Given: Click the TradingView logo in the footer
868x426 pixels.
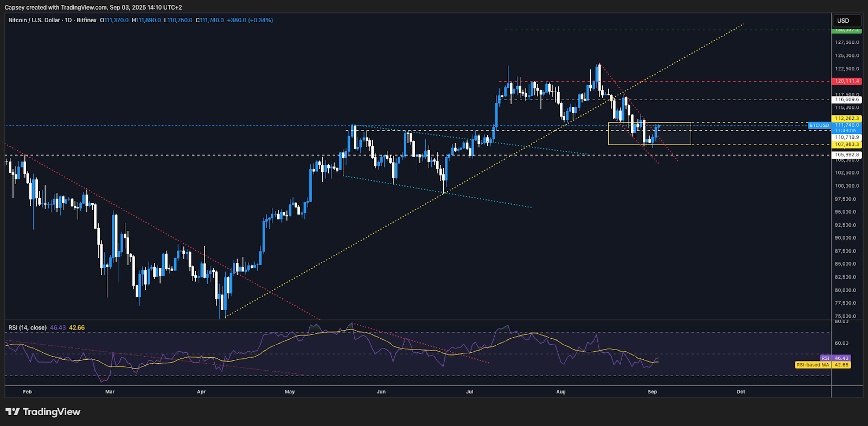Looking at the screenshot, I should (43, 412).
